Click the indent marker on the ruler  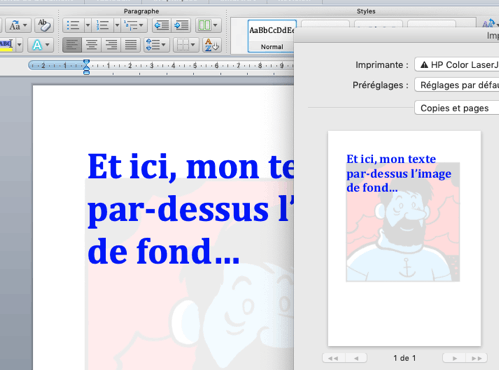tap(86, 66)
